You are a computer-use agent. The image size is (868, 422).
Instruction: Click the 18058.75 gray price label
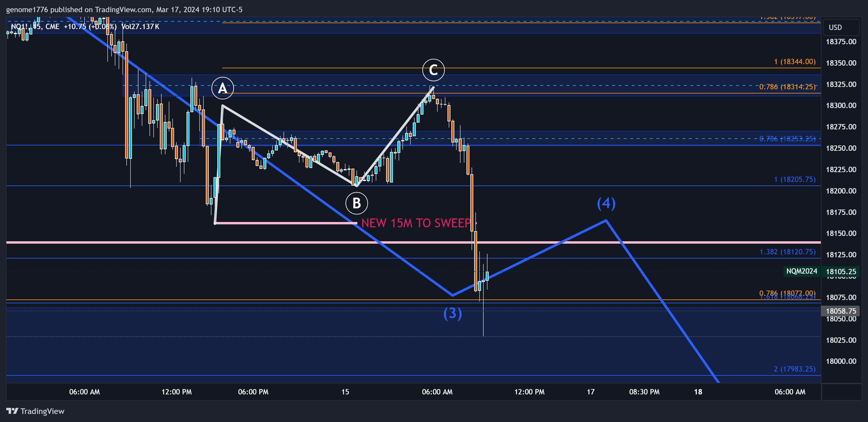coord(841,311)
